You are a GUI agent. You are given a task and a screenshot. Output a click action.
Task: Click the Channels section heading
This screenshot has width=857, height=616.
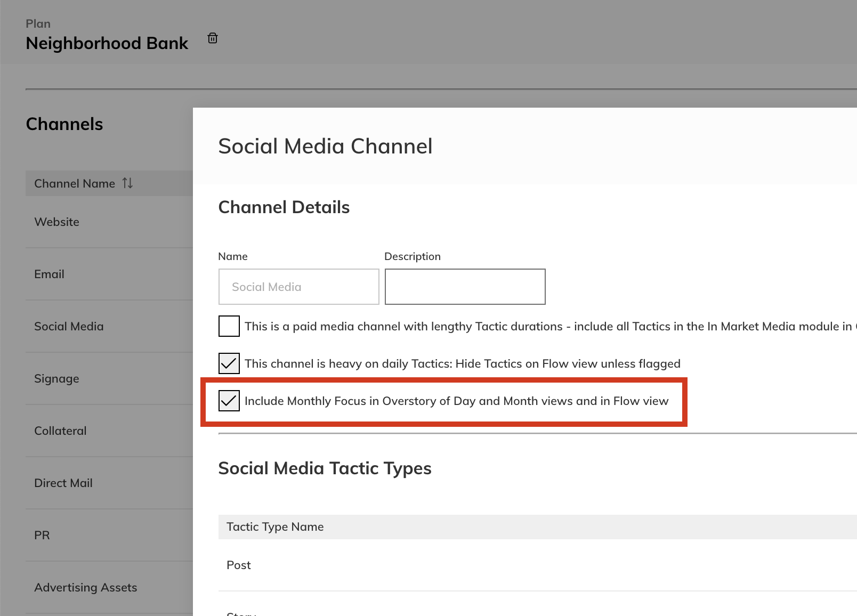point(64,124)
